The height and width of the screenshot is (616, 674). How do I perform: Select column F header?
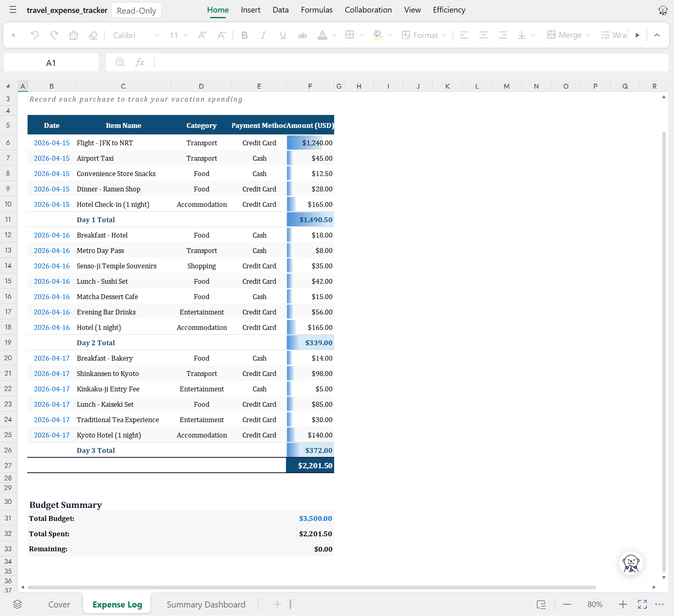click(x=310, y=86)
